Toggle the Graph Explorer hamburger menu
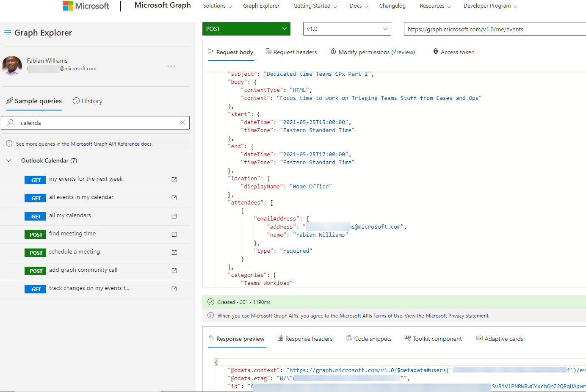The image size is (586, 392). (x=8, y=33)
